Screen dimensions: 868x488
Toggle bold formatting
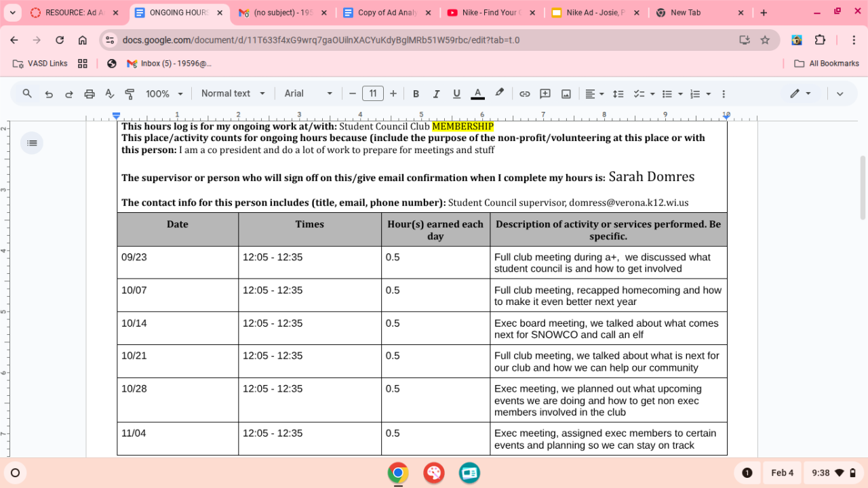coord(416,94)
